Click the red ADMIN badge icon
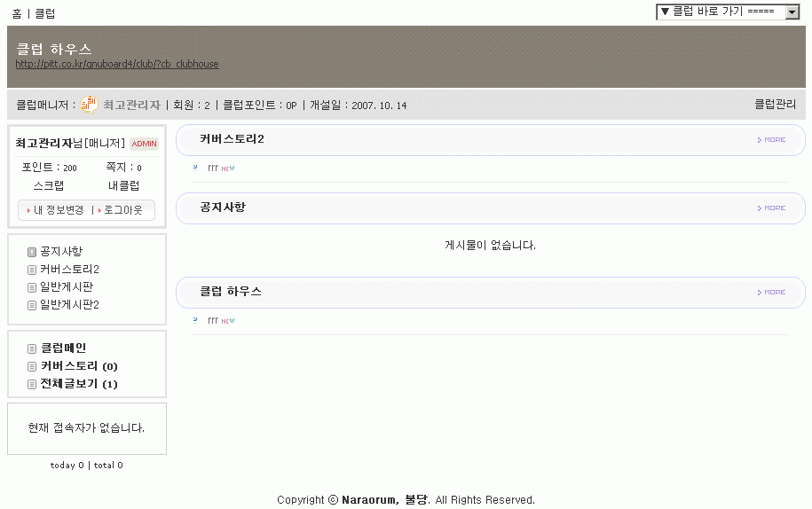The height and width of the screenshot is (509, 812). click(144, 144)
